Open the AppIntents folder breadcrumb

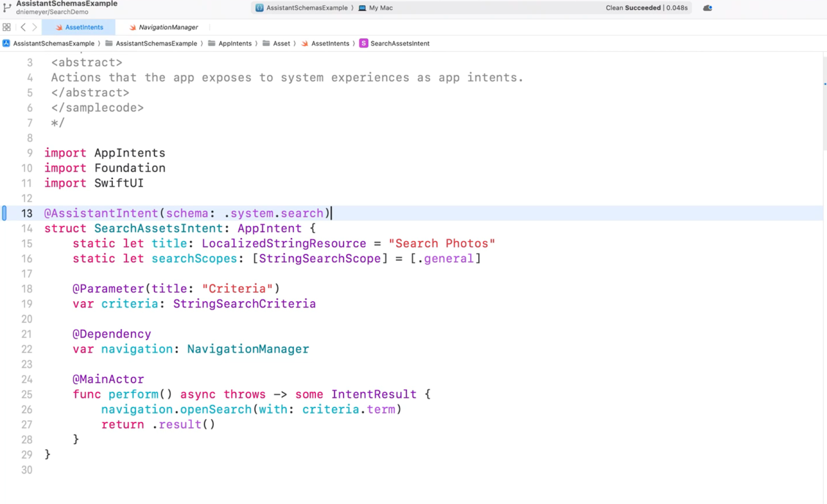pyautogui.click(x=230, y=43)
